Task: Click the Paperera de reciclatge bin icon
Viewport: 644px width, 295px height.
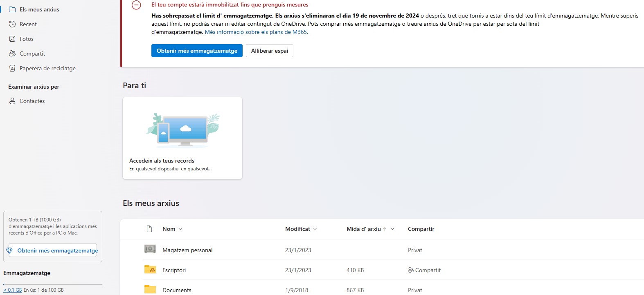Action: [12, 68]
